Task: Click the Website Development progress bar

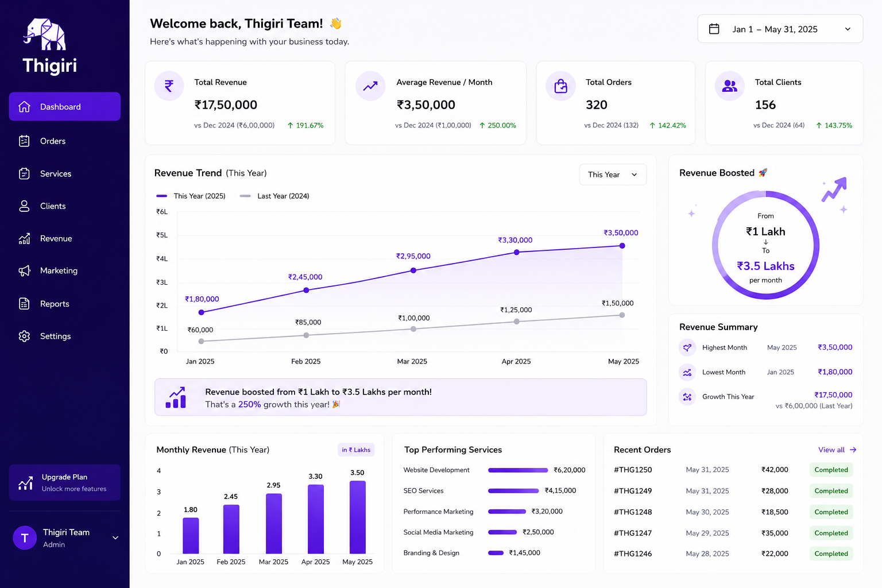Action: coord(518,470)
